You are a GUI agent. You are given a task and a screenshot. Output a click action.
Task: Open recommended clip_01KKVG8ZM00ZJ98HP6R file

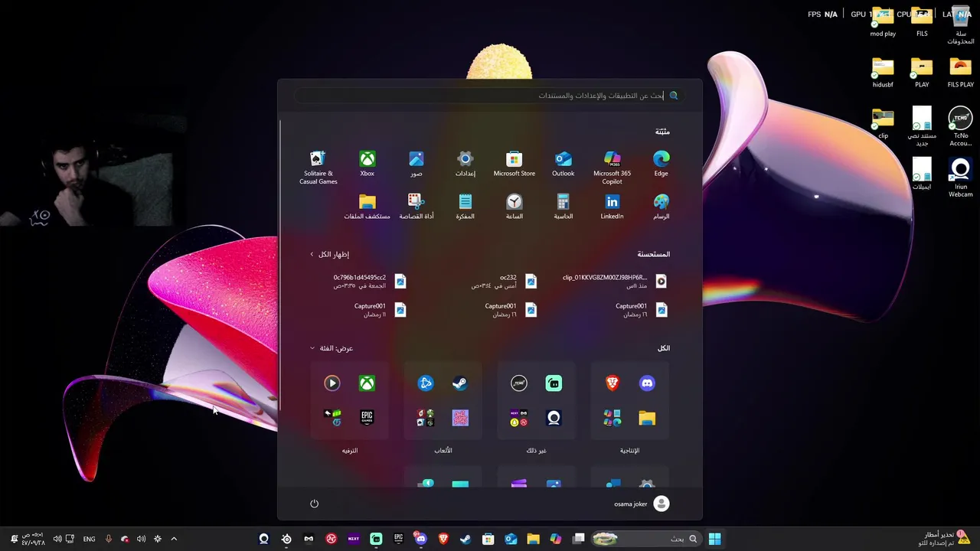point(614,282)
